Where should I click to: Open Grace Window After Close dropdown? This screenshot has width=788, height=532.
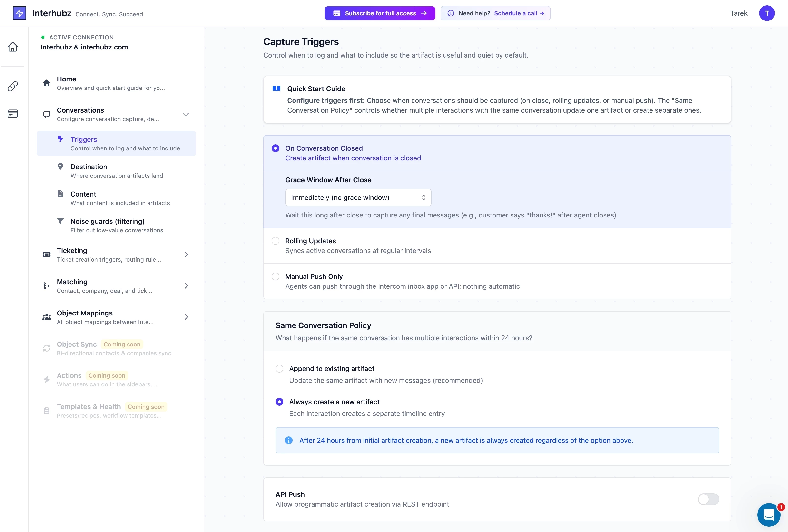tap(358, 197)
